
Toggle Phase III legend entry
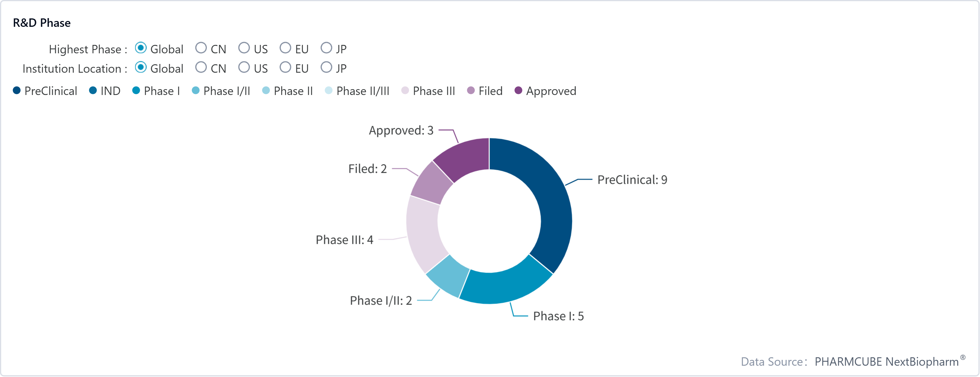tap(428, 91)
